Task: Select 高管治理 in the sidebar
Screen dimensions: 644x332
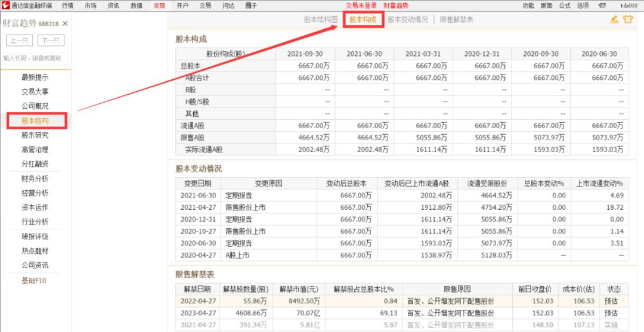Action: tap(35, 150)
